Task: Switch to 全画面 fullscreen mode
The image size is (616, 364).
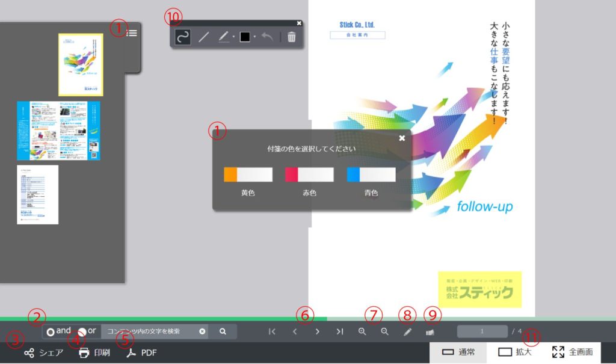Action: 573,352
